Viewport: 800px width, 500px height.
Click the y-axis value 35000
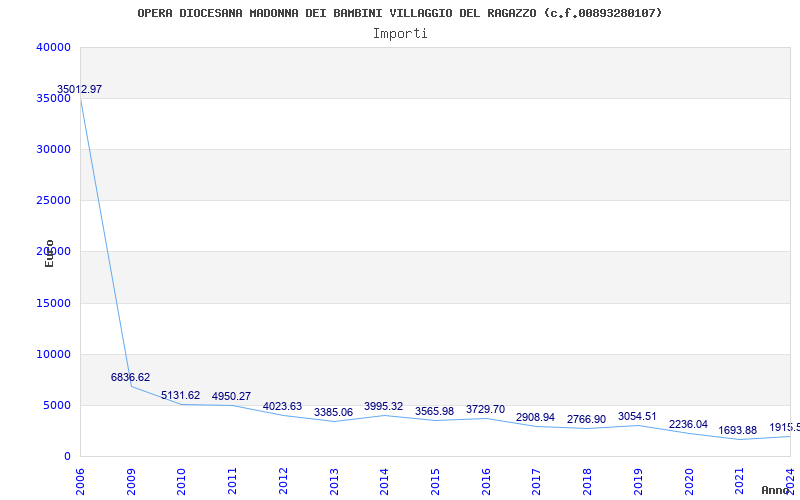point(53,98)
